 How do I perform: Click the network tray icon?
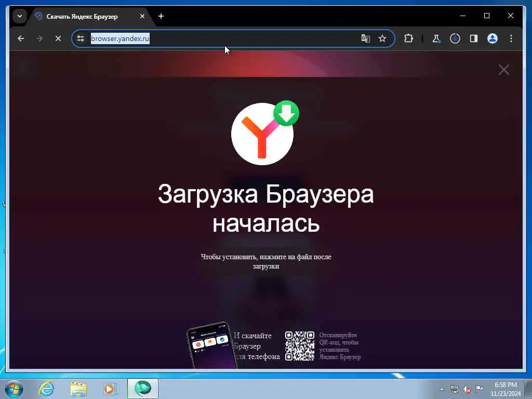click(454, 389)
